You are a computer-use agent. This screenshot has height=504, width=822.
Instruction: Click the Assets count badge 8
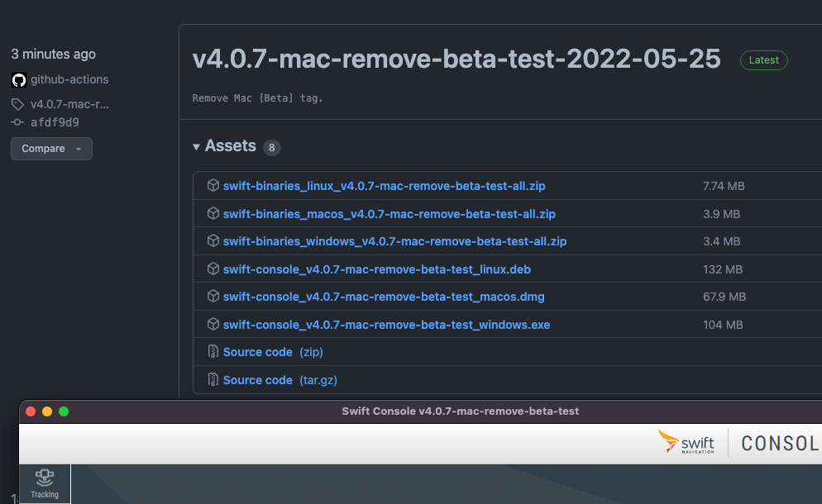tap(271, 148)
